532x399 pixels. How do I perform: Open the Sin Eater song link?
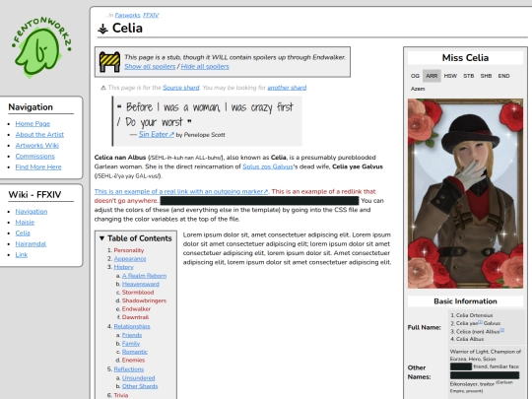pos(157,134)
